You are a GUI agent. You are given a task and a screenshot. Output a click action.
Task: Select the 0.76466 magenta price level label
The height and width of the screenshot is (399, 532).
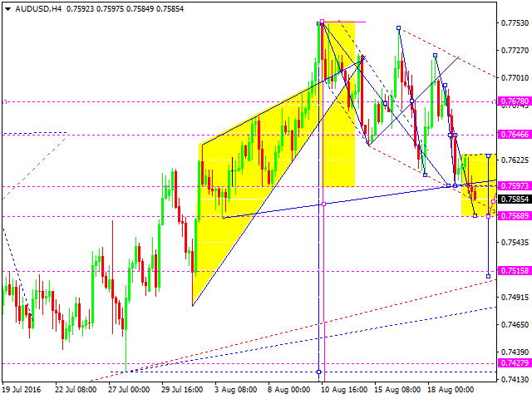coord(515,135)
